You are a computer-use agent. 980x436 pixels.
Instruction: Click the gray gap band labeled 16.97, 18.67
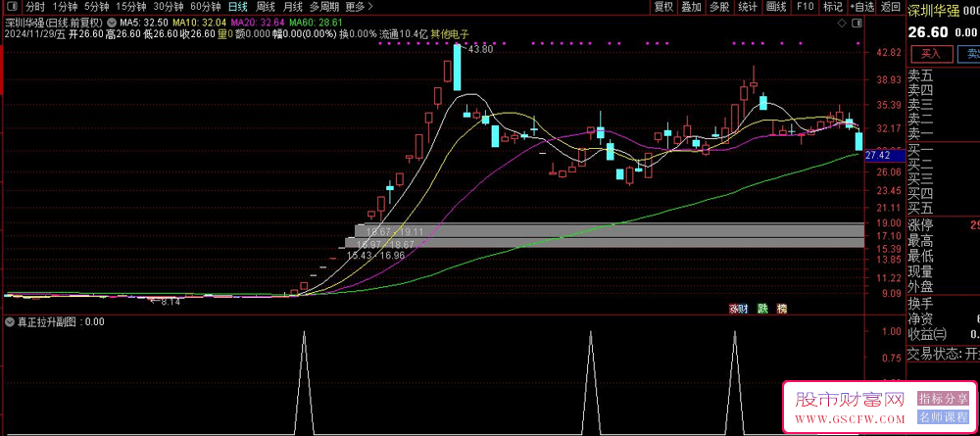pyautogui.click(x=605, y=242)
